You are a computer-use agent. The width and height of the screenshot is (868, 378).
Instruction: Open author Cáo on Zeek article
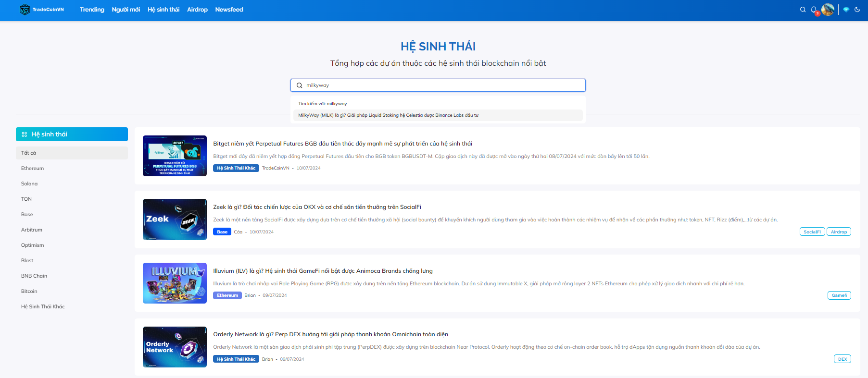coord(238,232)
